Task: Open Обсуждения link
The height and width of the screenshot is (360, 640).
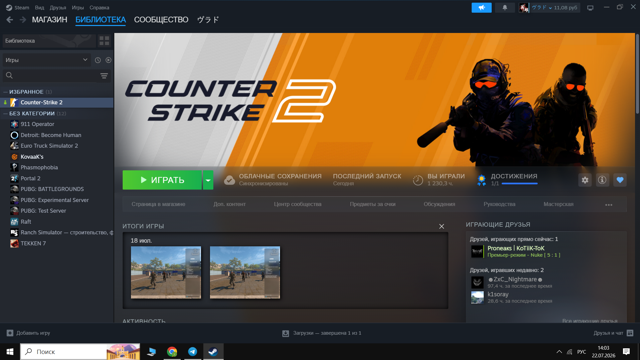Action: click(439, 204)
